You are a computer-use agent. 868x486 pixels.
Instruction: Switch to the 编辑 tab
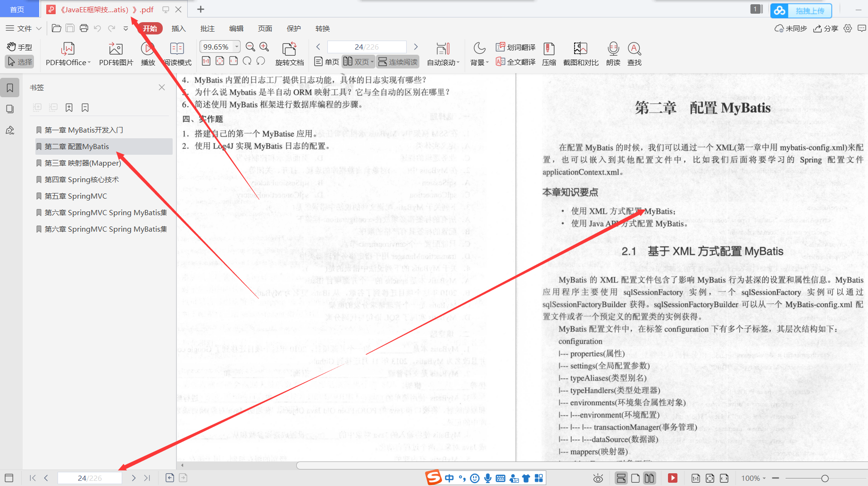pos(236,28)
